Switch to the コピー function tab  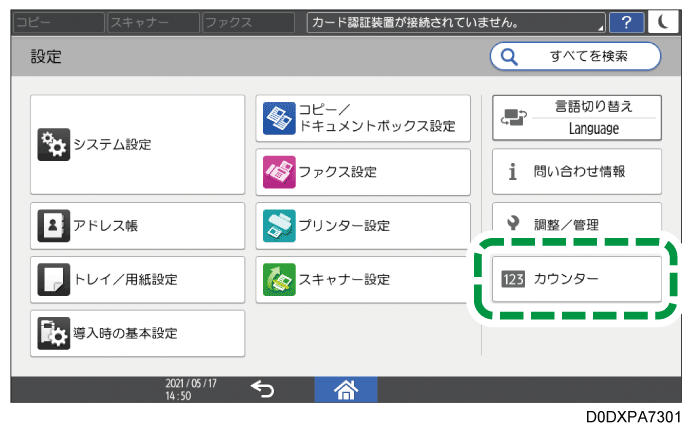click(59, 22)
